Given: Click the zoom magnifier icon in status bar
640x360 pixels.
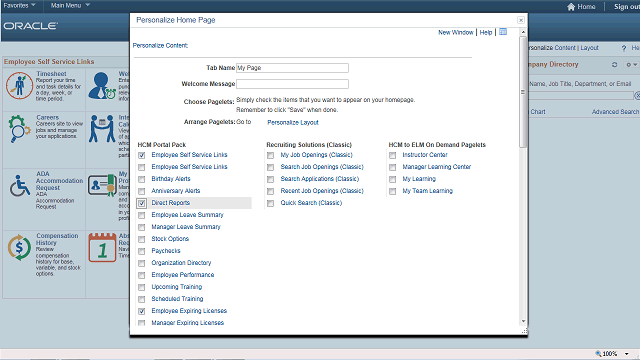Looking at the screenshot, I should click(598, 353).
